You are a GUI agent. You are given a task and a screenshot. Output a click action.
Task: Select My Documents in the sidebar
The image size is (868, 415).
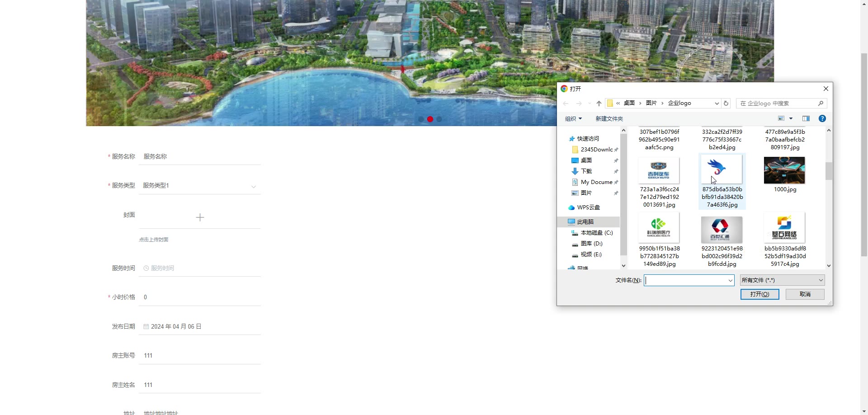(596, 182)
